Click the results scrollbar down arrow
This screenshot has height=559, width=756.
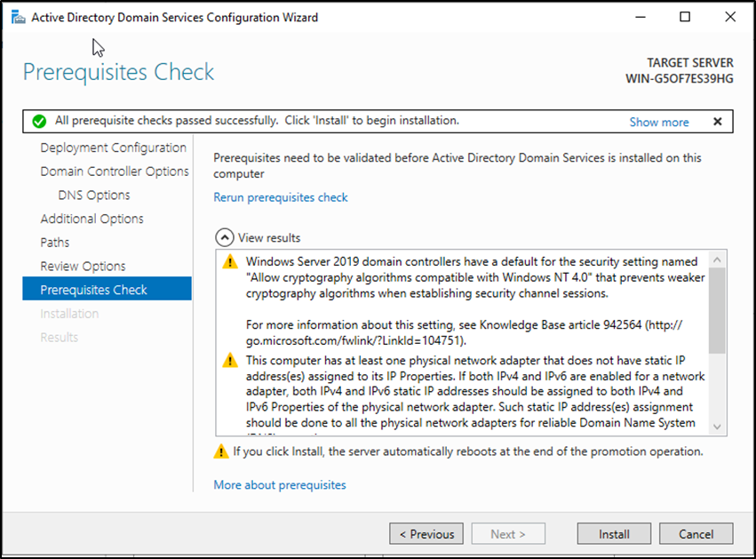coord(718,427)
